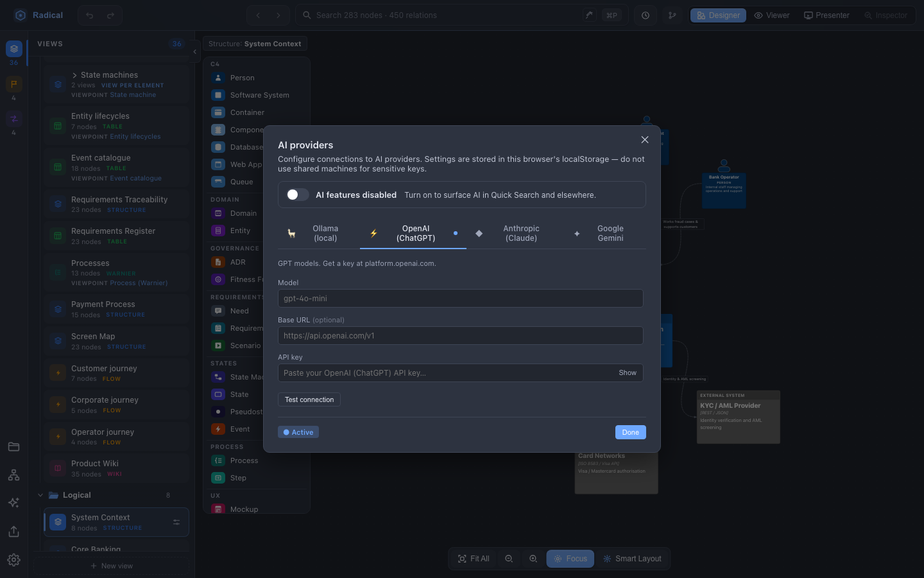The height and width of the screenshot is (578, 924).
Task: Click the Test connection button
Action: (309, 399)
